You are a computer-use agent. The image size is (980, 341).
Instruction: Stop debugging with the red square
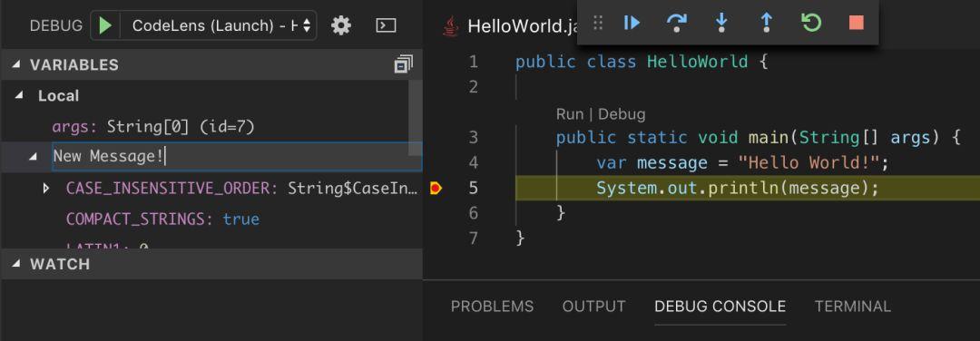point(857,23)
